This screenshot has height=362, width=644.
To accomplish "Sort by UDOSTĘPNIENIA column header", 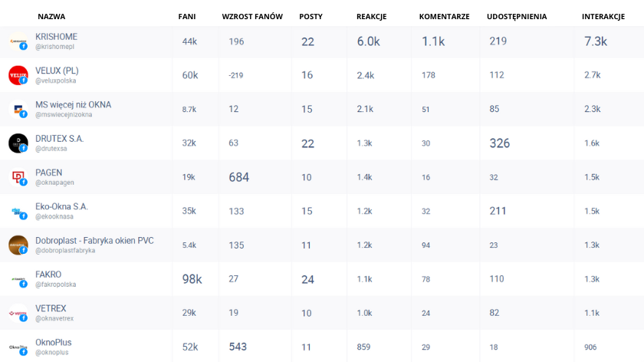I will pos(517,16).
